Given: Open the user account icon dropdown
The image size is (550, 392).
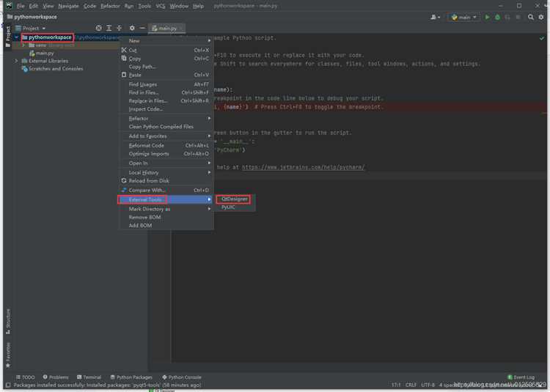Looking at the screenshot, I should (x=436, y=17).
